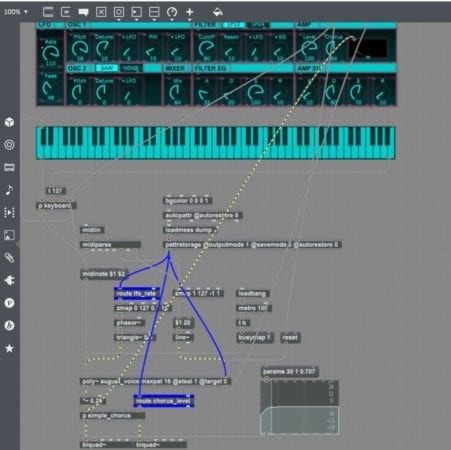Click the '1 127' message box
This screenshot has width=451, height=450.
click(56, 191)
